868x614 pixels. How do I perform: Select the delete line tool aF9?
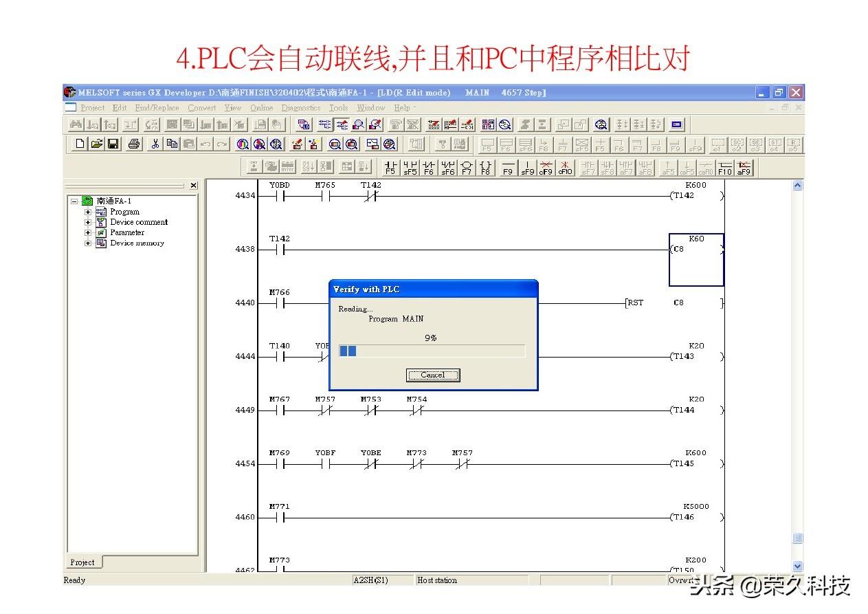(x=744, y=167)
